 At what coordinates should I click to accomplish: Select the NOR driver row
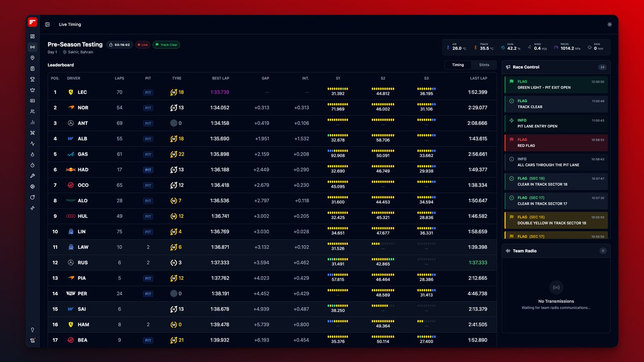point(272,108)
